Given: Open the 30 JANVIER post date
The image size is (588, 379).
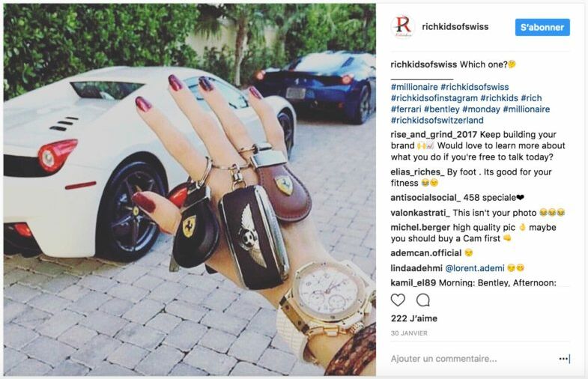Looking at the screenshot, I should tap(409, 333).
